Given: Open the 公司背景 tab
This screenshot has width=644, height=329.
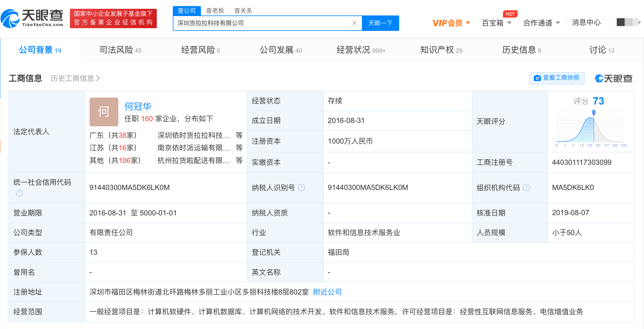Looking at the screenshot, I should [40, 50].
